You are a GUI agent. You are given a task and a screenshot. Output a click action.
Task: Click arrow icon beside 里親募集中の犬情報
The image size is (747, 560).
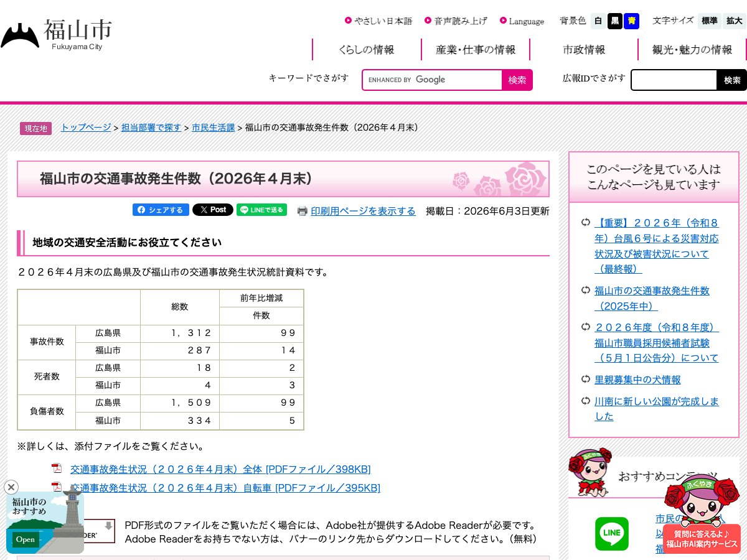[x=586, y=379]
